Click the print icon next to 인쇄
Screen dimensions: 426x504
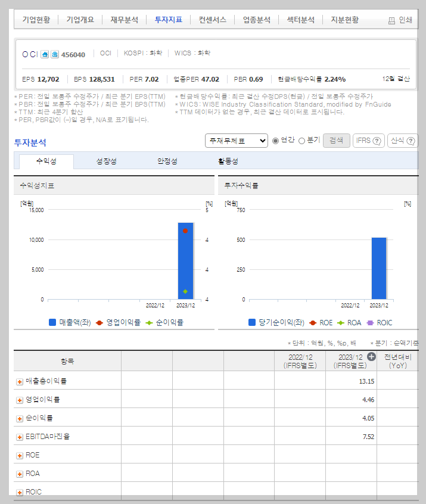click(x=391, y=21)
